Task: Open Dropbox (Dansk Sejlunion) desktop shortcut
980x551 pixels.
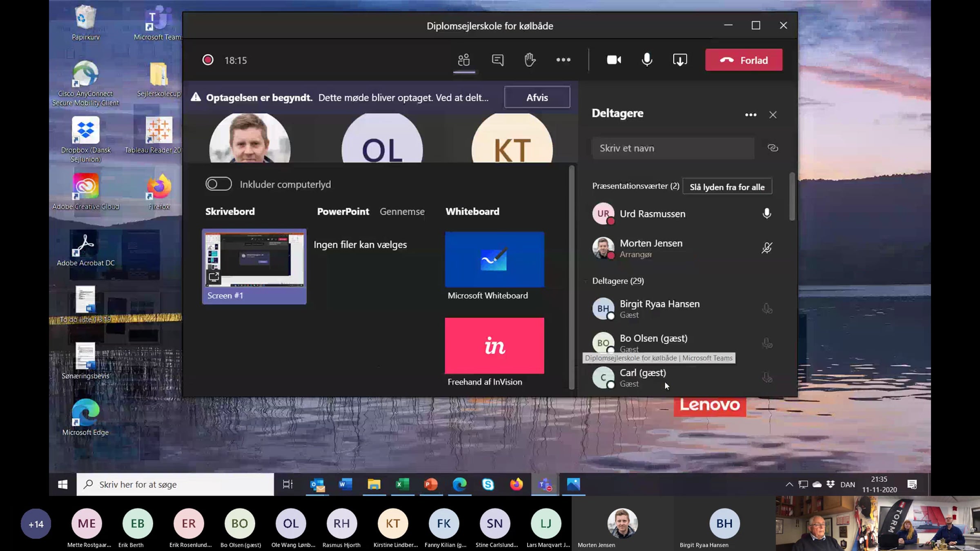Action: click(x=85, y=140)
